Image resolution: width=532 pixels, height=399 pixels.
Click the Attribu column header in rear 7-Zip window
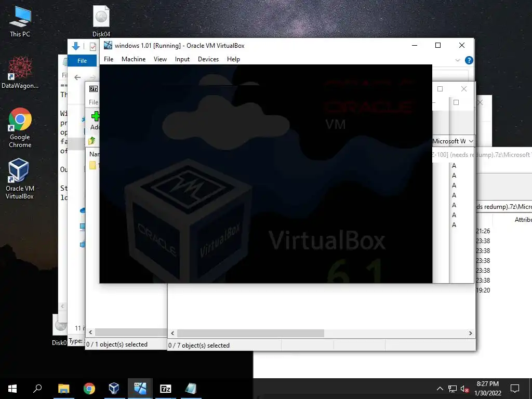tap(523, 220)
